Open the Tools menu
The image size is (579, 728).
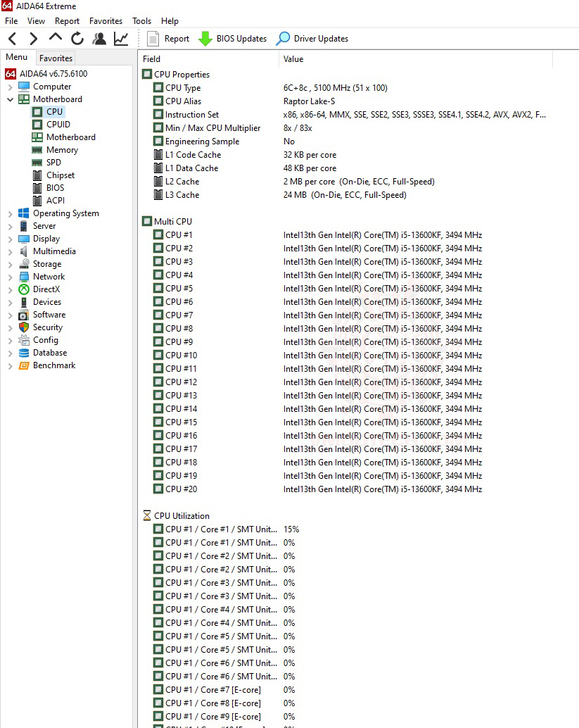tap(141, 21)
